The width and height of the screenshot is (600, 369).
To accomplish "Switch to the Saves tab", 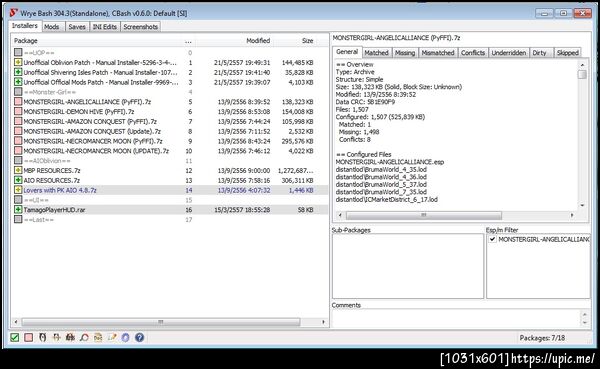I will (x=77, y=27).
